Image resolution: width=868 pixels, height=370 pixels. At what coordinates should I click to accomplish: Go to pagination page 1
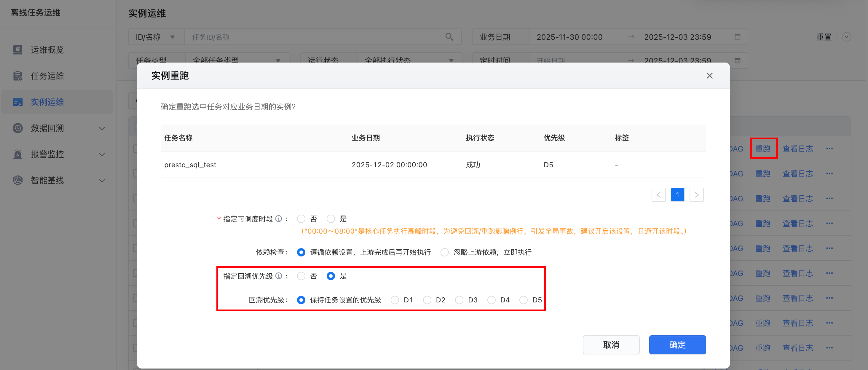click(677, 195)
